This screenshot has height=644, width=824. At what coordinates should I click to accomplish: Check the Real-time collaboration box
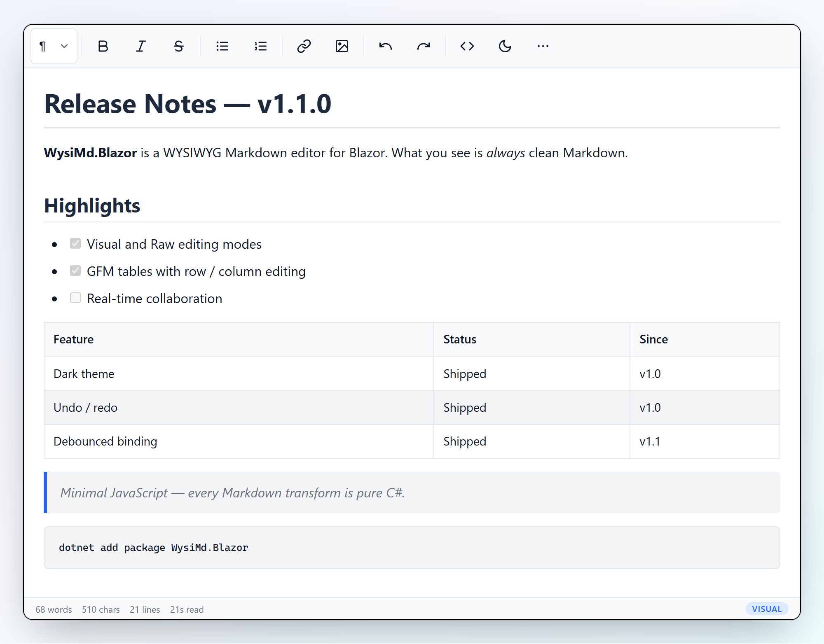75,298
